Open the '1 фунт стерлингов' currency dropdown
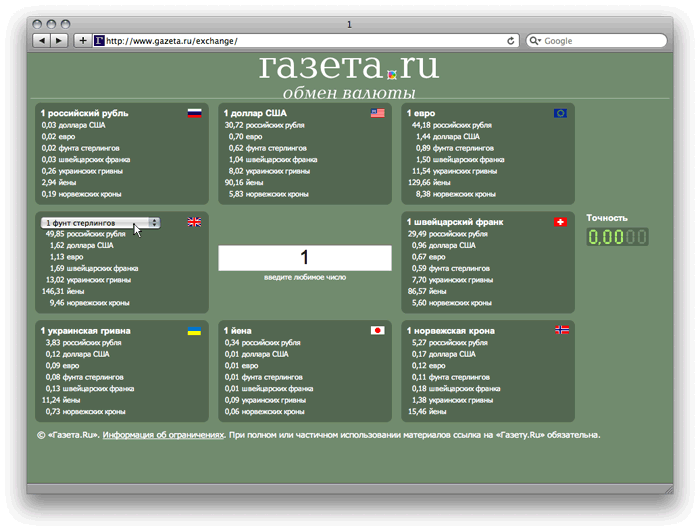Viewport: 700px width, 531px height. click(100, 222)
